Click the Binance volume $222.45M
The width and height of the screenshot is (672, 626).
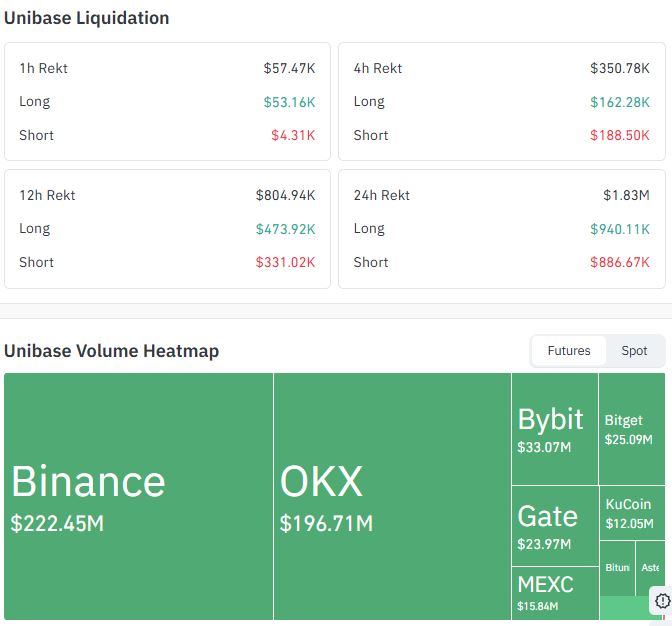pyautogui.click(x=57, y=523)
